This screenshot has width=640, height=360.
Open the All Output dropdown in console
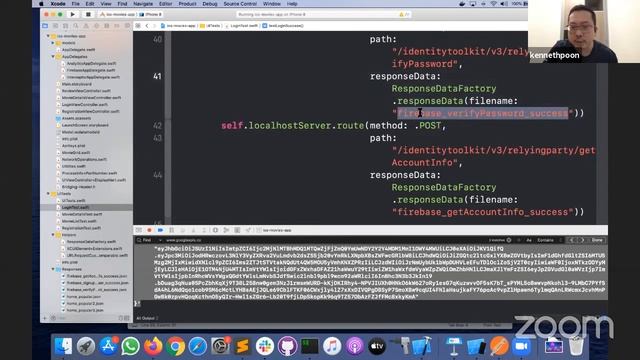click(147, 318)
